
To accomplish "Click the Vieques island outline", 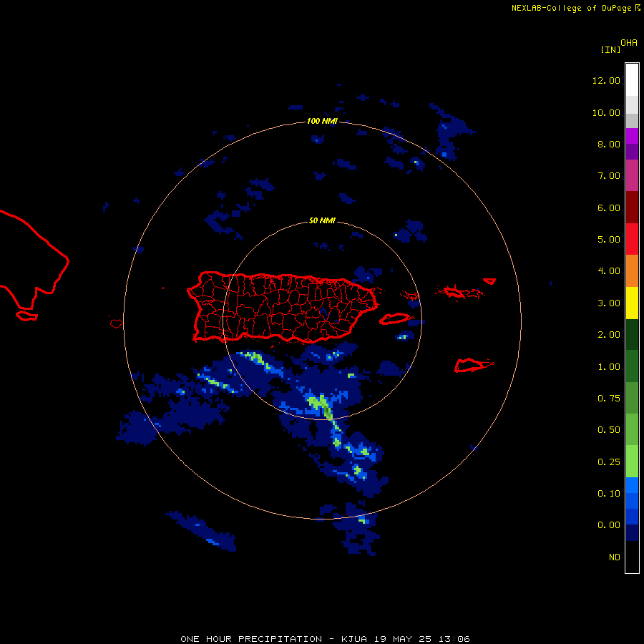I will (394, 318).
